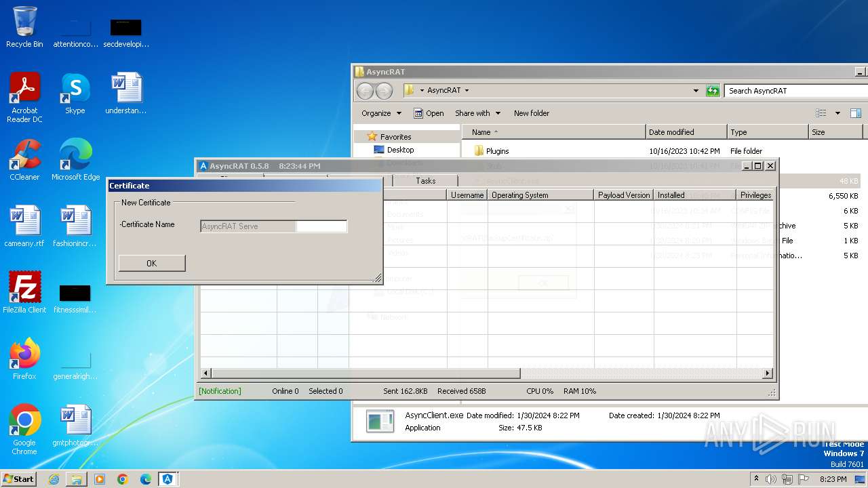Click the scrollbar right arrow in AsyncRAT

(x=768, y=373)
